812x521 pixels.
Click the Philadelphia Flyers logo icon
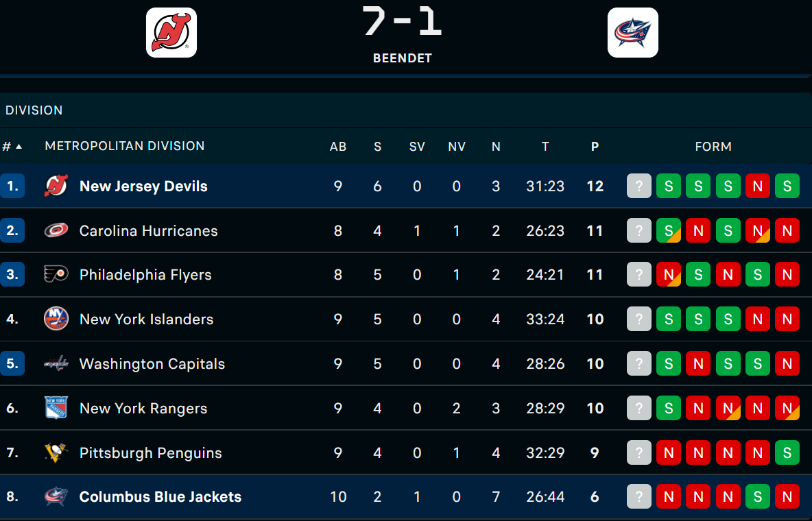pos(56,275)
